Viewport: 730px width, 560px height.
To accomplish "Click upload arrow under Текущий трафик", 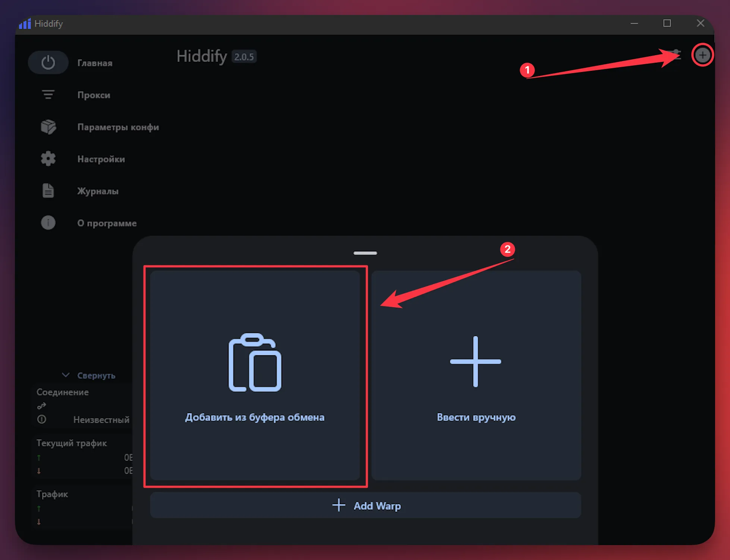I will coord(39,457).
